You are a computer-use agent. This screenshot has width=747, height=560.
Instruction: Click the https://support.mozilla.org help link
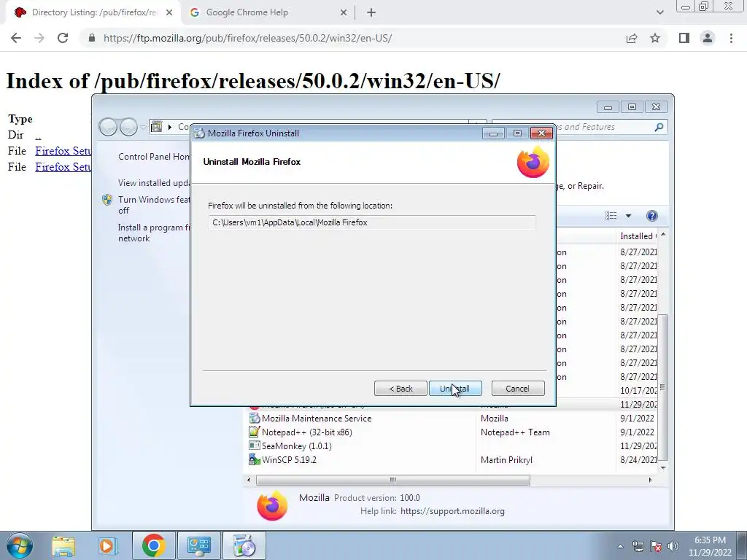click(452, 511)
